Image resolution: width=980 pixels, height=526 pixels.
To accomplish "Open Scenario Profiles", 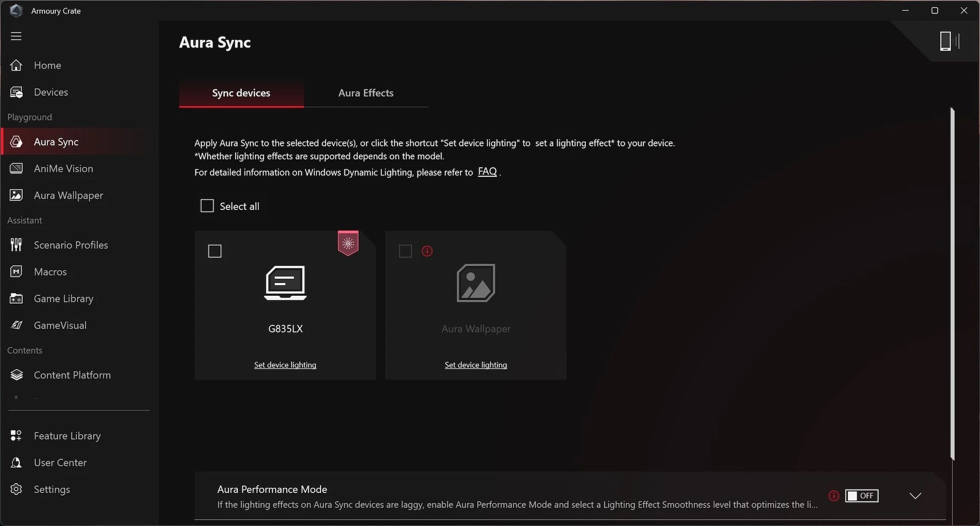I will click(79, 245).
